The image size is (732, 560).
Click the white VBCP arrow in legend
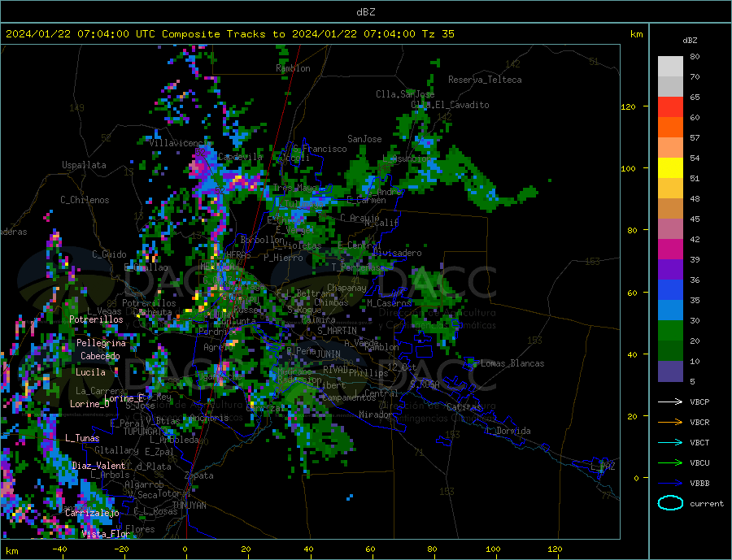[x=670, y=402]
